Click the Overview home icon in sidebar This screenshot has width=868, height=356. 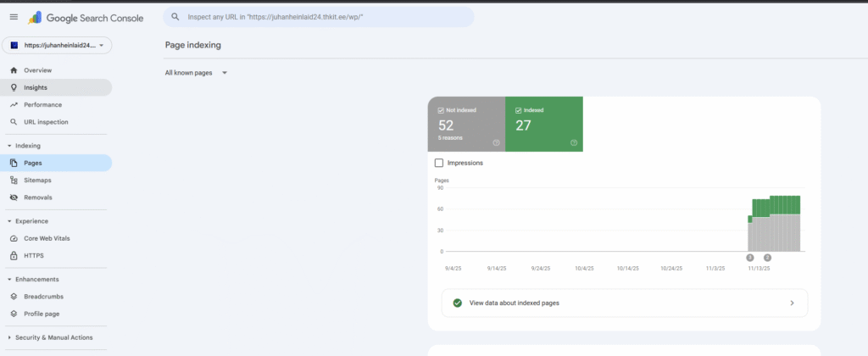pos(14,70)
